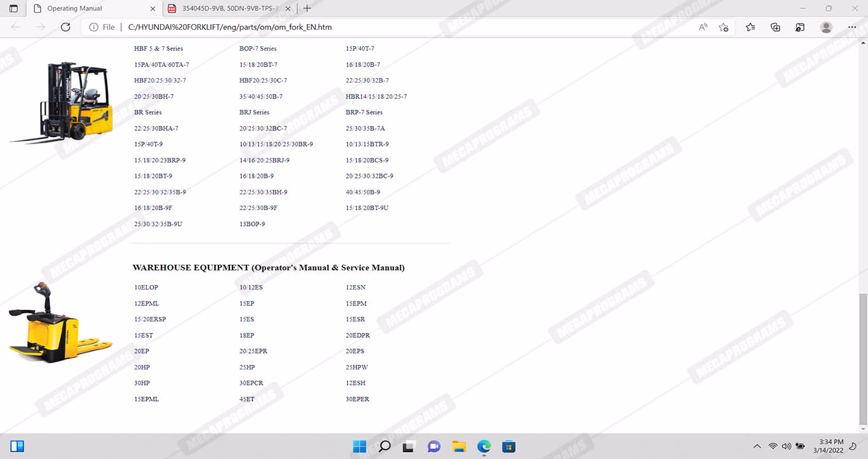
Task: Open the Read aloud icon in address bar
Action: (703, 27)
